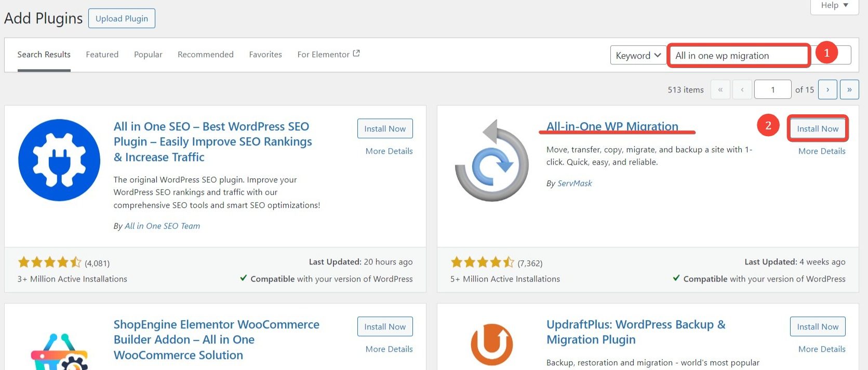Screen dimensions: 868x370
Task: Click the disabled first page button
Action: point(720,89)
